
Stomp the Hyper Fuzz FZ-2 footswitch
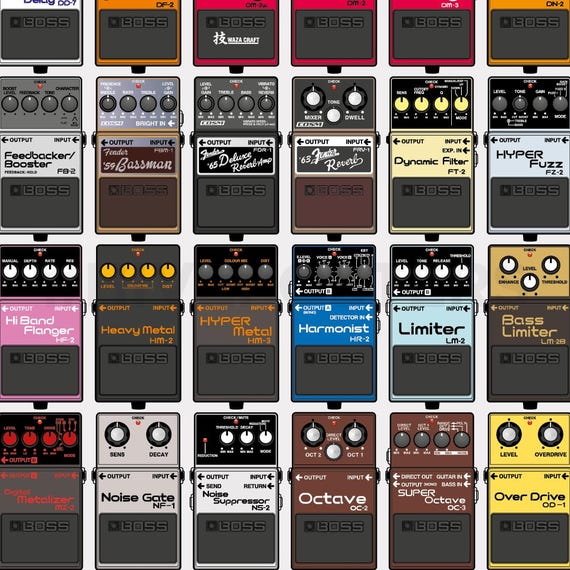pos(530,202)
